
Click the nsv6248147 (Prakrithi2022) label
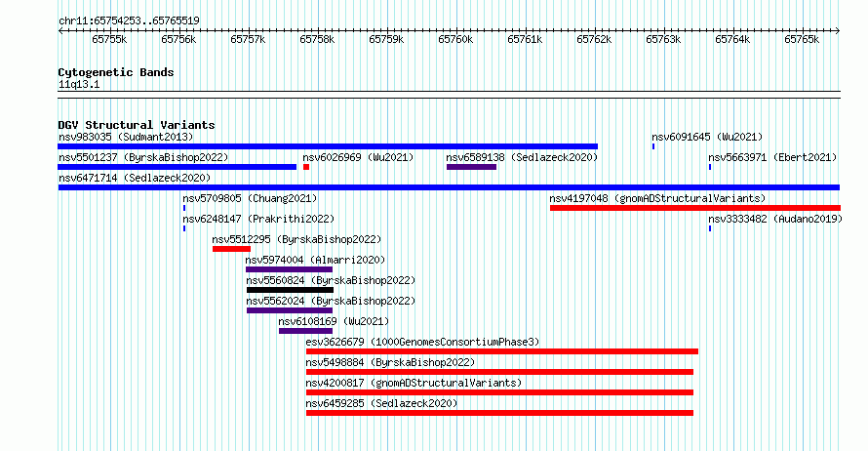click(x=258, y=219)
